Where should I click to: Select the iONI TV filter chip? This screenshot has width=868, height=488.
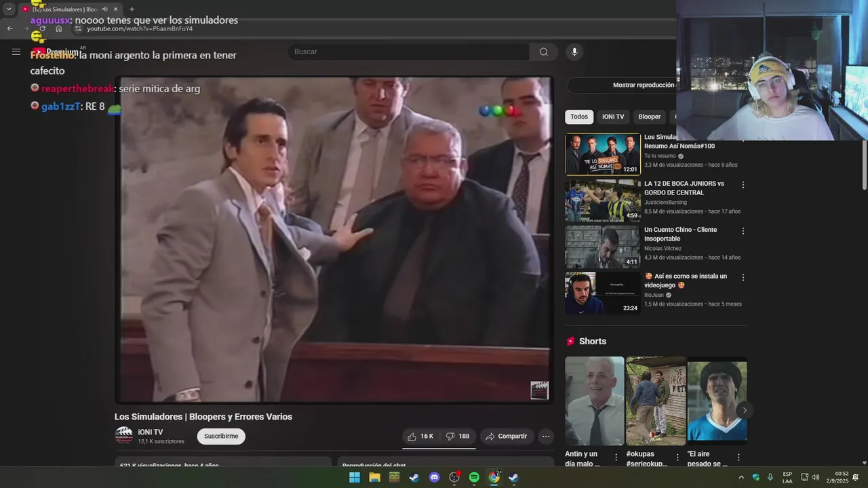click(x=613, y=117)
